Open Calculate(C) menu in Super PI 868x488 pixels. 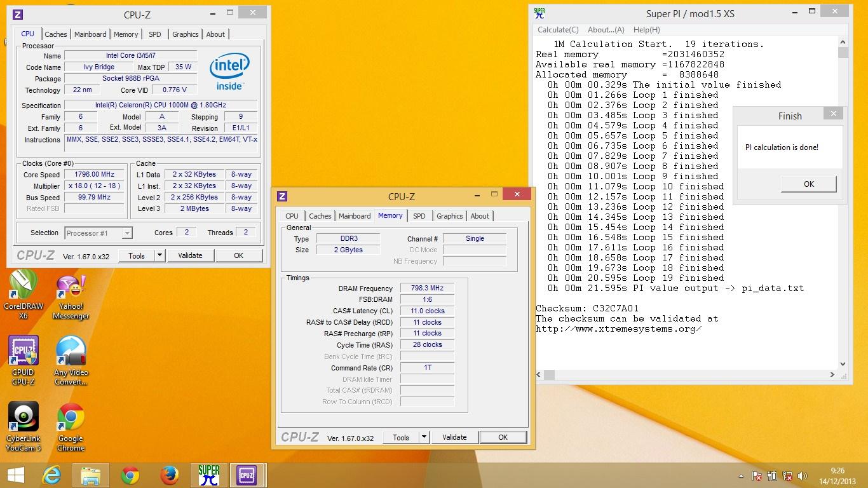(x=558, y=29)
